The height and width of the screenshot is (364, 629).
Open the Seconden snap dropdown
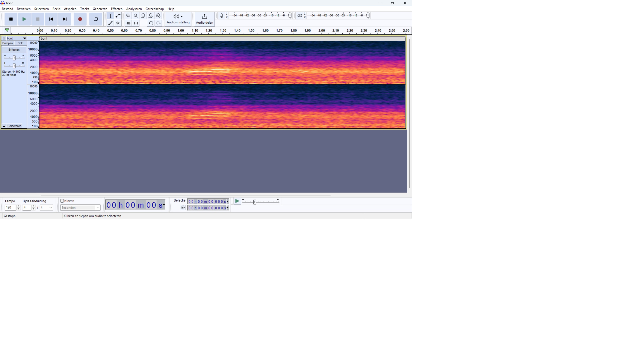pos(80,208)
